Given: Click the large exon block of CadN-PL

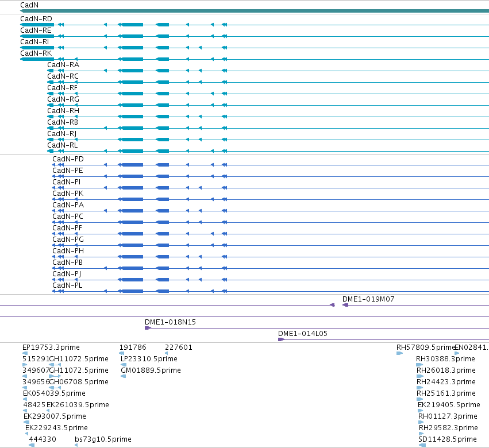Looking at the screenshot, I should [133, 292].
